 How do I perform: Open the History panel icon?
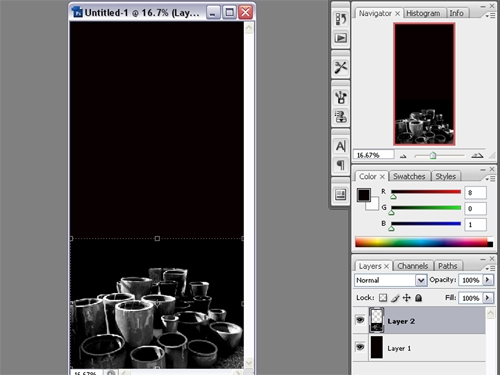pyautogui.click(x=340, y=19)
